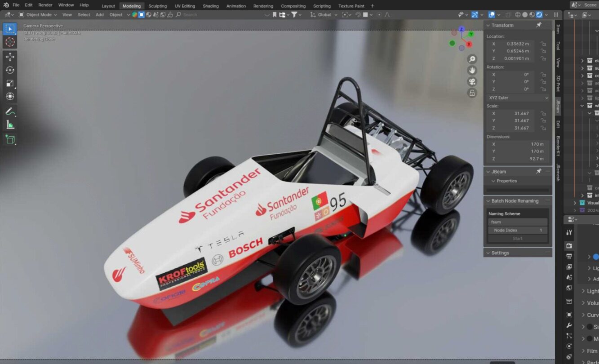Open the Render menu
This screenshot has width=599, height=364.
45,5
